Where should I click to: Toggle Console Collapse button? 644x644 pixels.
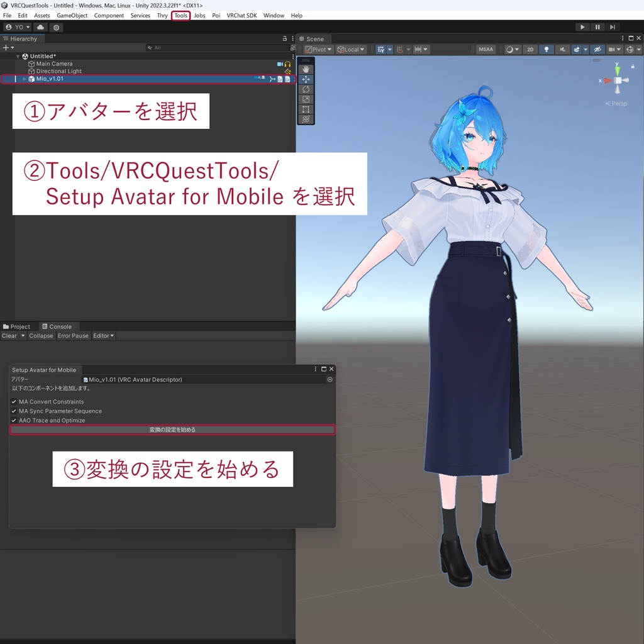tap(41, 336)
